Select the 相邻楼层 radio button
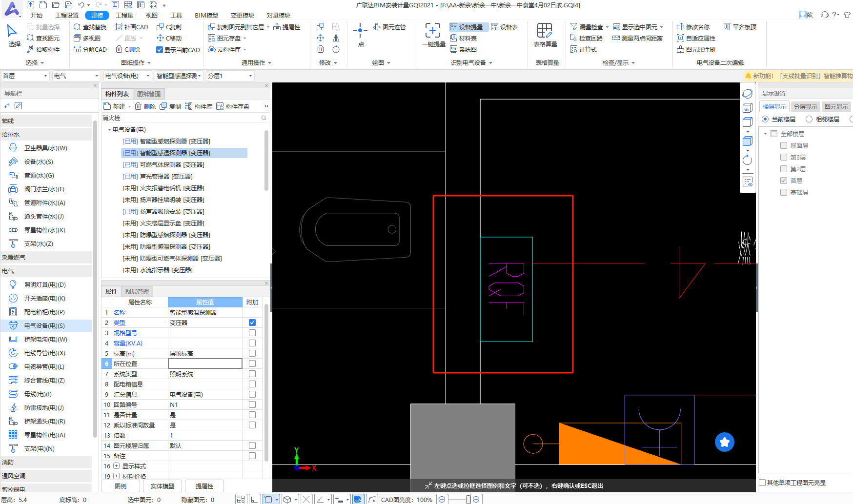 click(809, 119)
